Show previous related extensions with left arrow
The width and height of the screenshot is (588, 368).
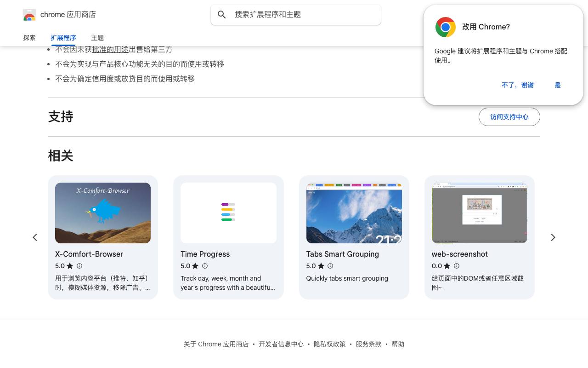(35, 237)
